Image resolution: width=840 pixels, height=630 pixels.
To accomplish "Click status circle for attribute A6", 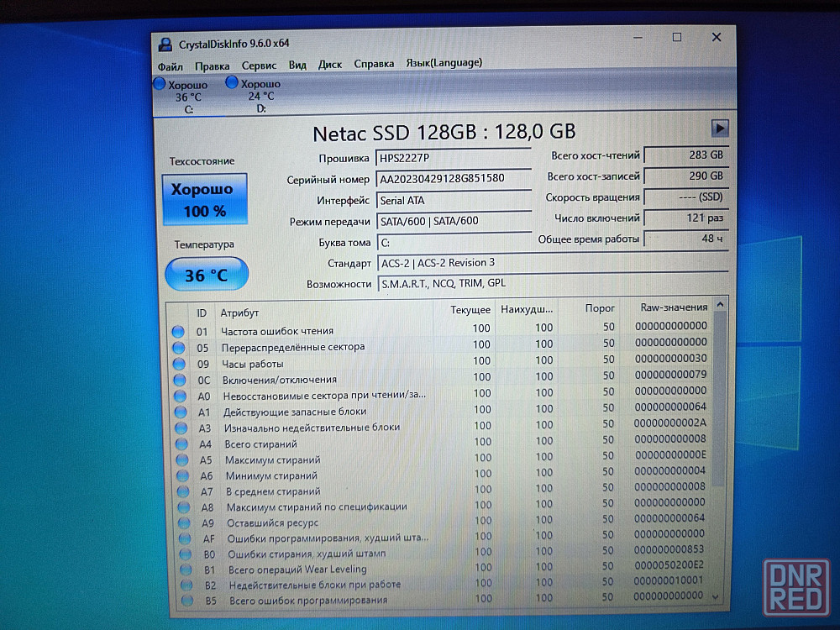I will [182, 475].
